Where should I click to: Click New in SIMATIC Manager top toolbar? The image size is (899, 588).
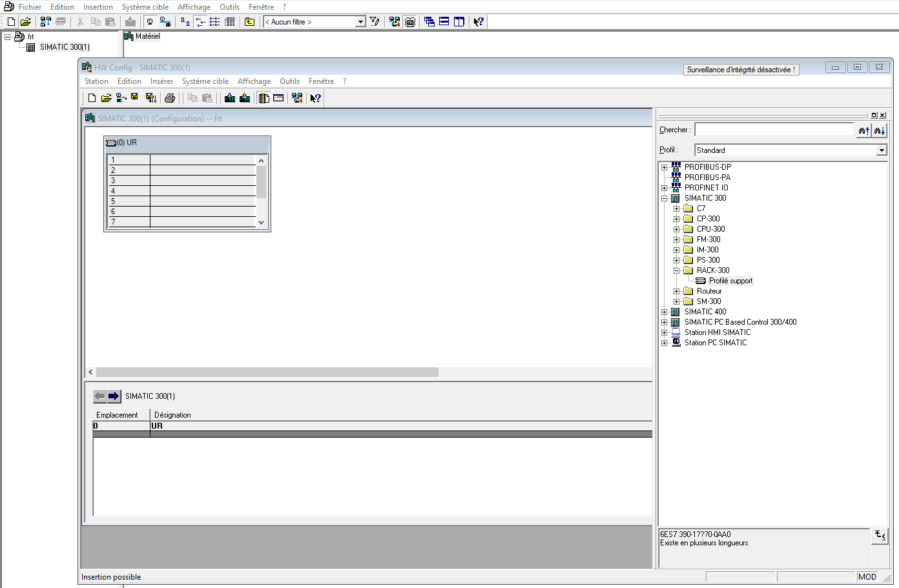tap(11, 21)
